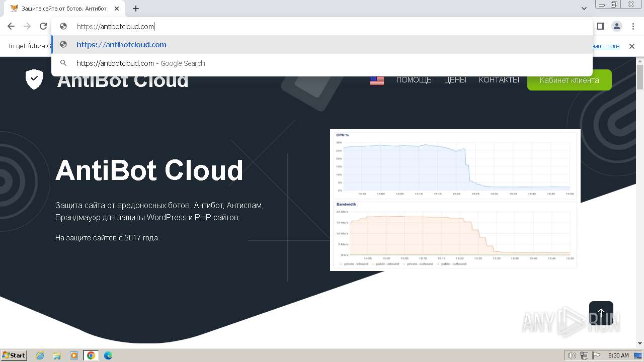Click the page scrollbar up arrow
The width and height of the screenshot is (644, 362).
(640, 61)
